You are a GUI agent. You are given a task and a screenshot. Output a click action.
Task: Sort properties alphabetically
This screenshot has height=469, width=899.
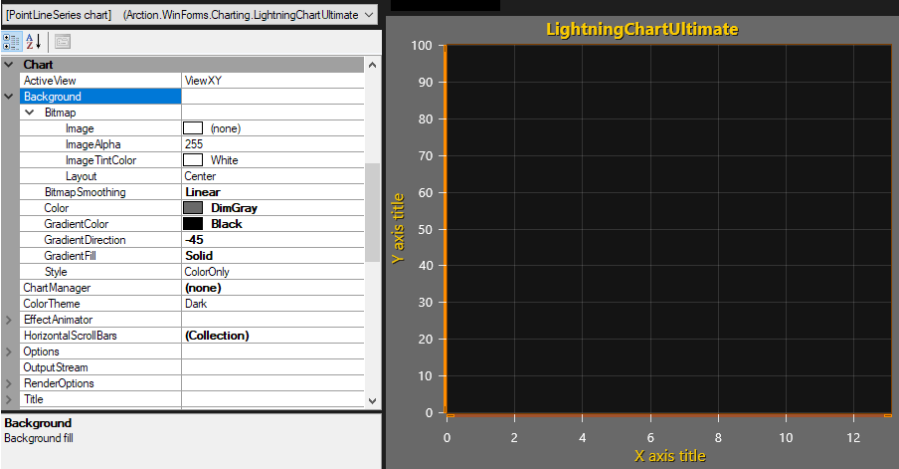pos(33,42)
